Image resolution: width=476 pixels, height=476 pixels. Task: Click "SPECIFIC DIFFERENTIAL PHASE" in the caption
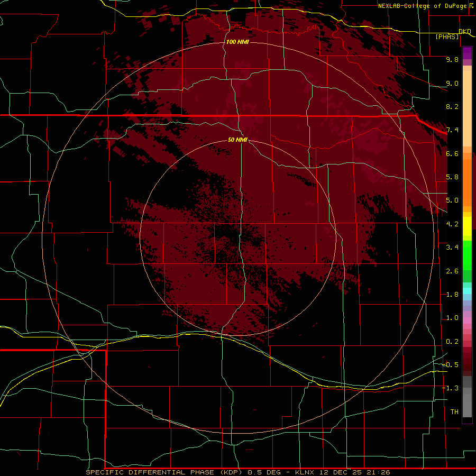pyautogui.click(x=151, y=472)
